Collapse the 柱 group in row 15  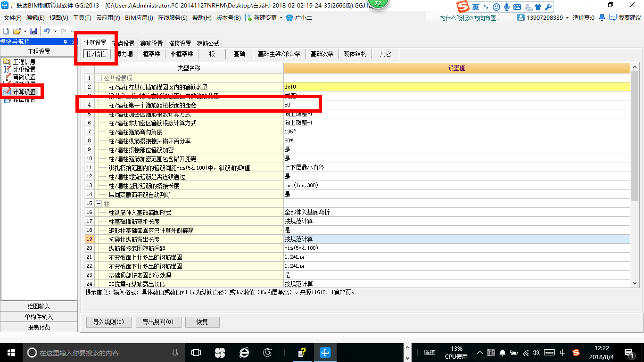[99, 204]
